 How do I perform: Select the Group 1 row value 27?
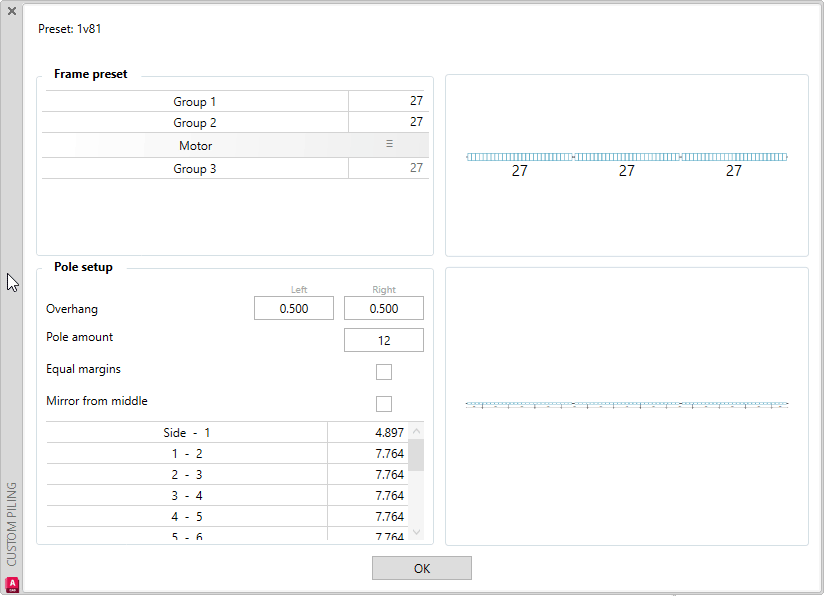tap(416, 101)
